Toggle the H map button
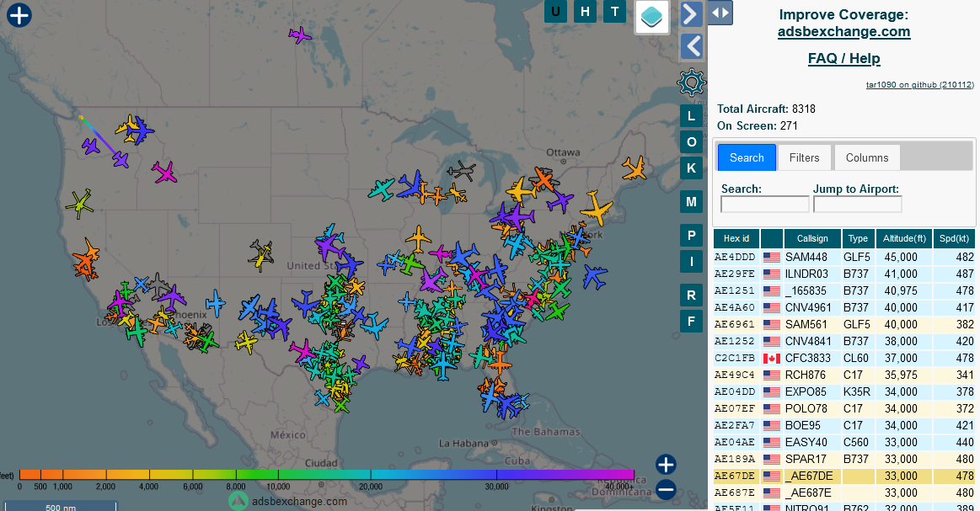The width and height of the screenshot is (980, 511). point(585,11)
